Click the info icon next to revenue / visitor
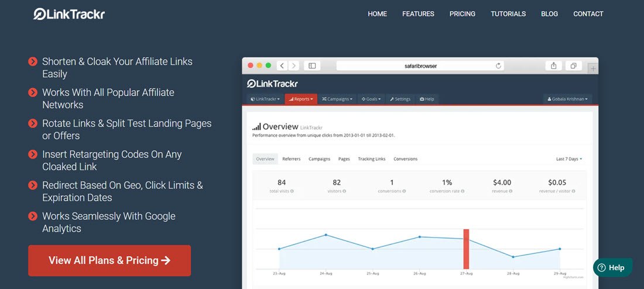644x289 pixels. pos(573,191)
